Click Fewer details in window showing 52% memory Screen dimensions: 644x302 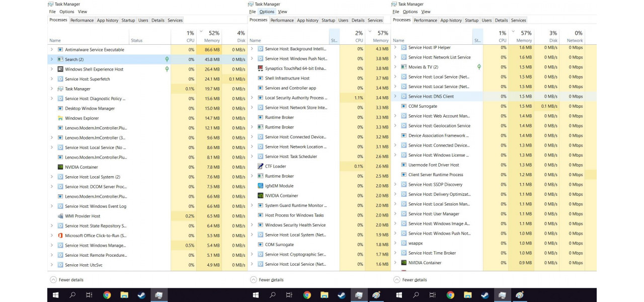pyautogui.click(x=67, y=280)
